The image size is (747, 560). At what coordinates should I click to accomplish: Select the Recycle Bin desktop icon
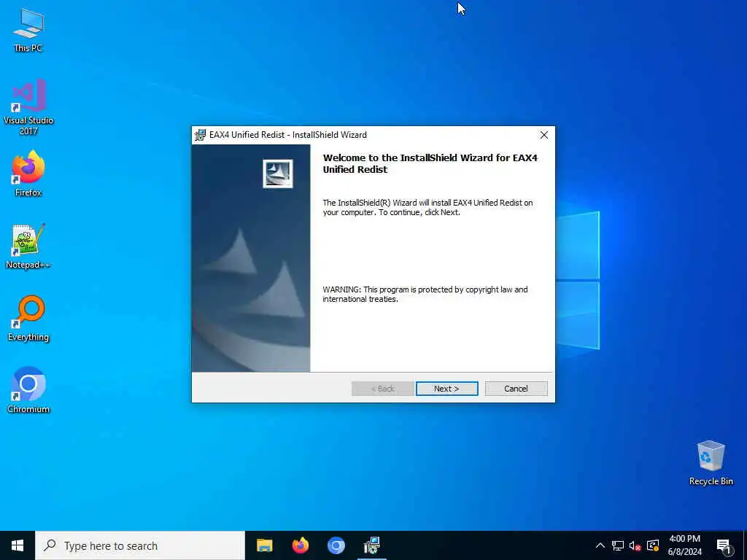(x=711, y=463)
